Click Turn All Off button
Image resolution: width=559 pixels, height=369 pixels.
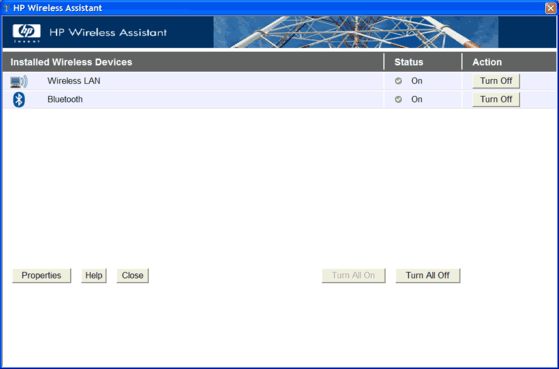[x=428, y=276]
